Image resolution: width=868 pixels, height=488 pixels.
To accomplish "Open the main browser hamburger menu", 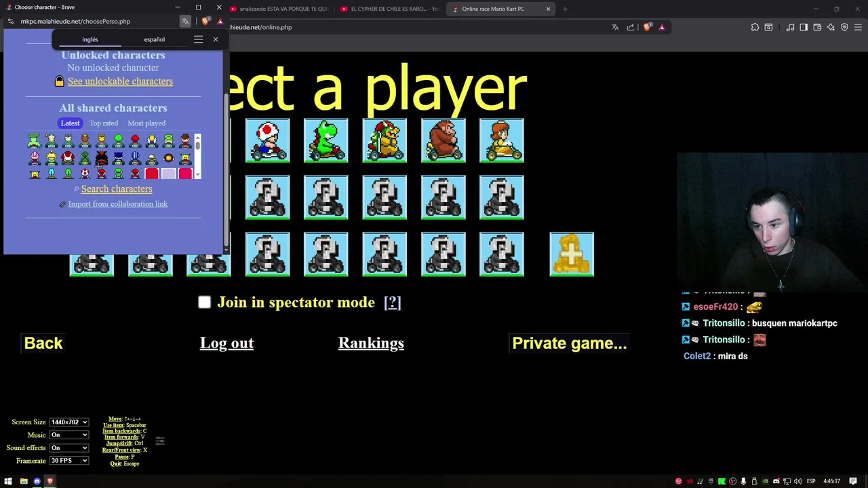I will [x=859, y=27].
